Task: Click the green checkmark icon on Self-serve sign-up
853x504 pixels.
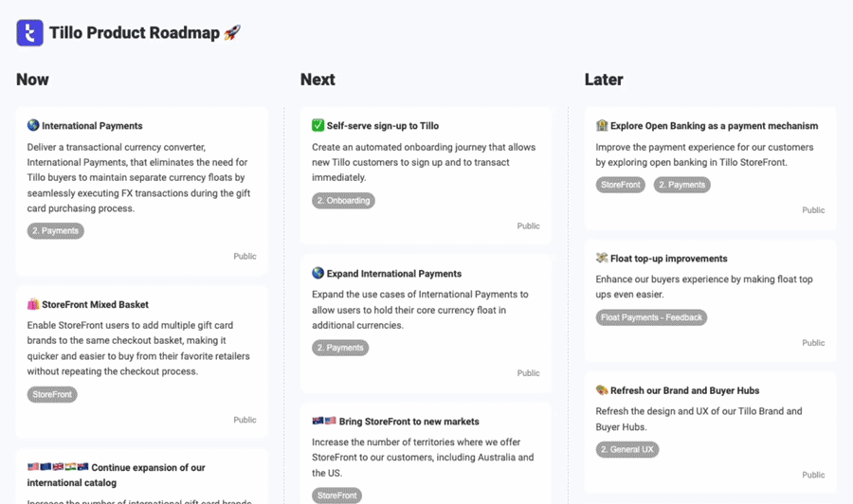Action: 318,125
